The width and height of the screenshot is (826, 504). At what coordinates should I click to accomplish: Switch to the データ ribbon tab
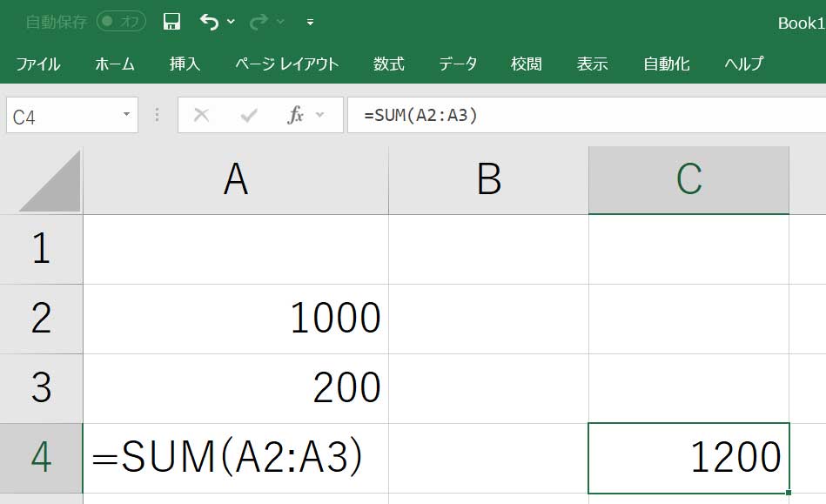click(458, 64)
